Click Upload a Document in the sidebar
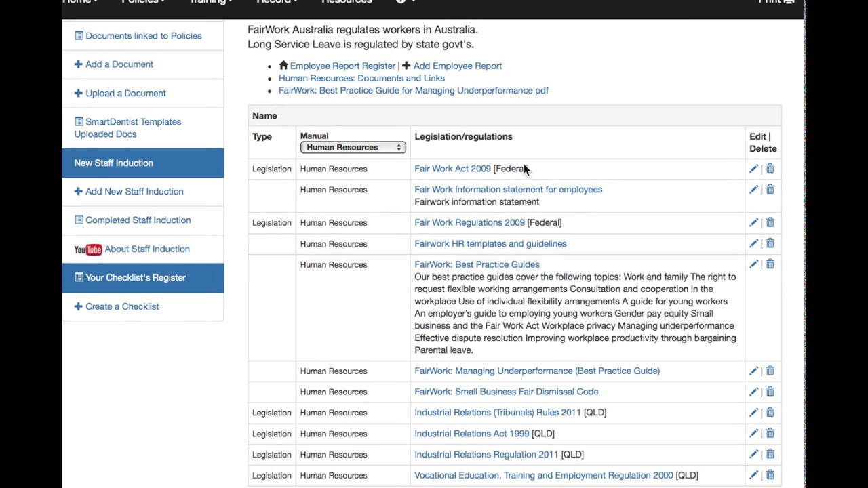The image size is (868, 488). pos(125,94)
